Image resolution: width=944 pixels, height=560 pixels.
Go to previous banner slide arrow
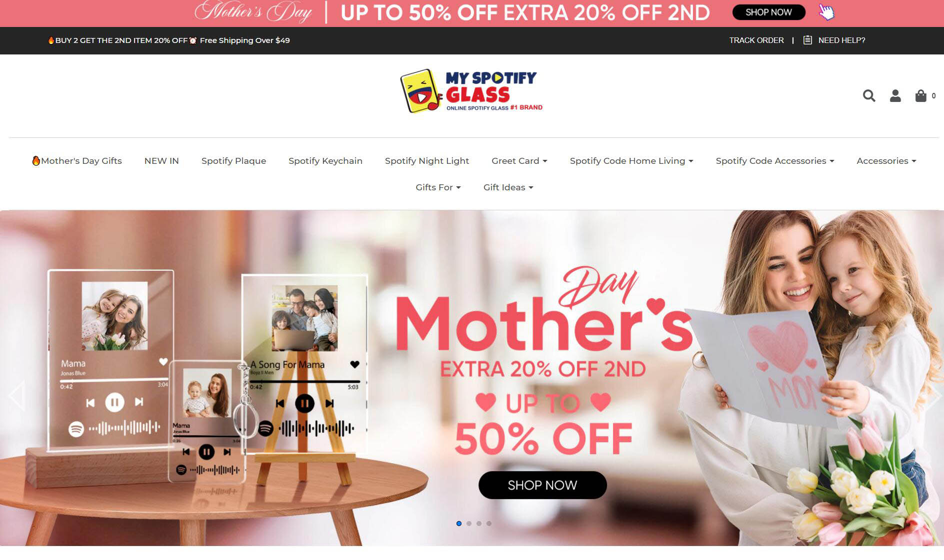[x=17, y=395]
